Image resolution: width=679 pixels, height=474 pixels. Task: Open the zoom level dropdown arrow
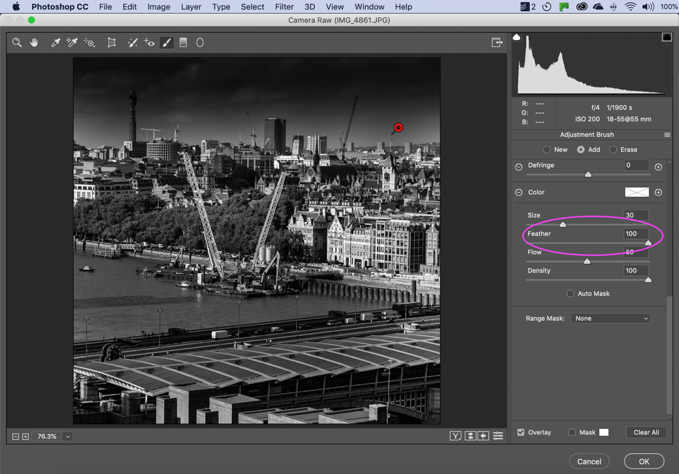68,437
